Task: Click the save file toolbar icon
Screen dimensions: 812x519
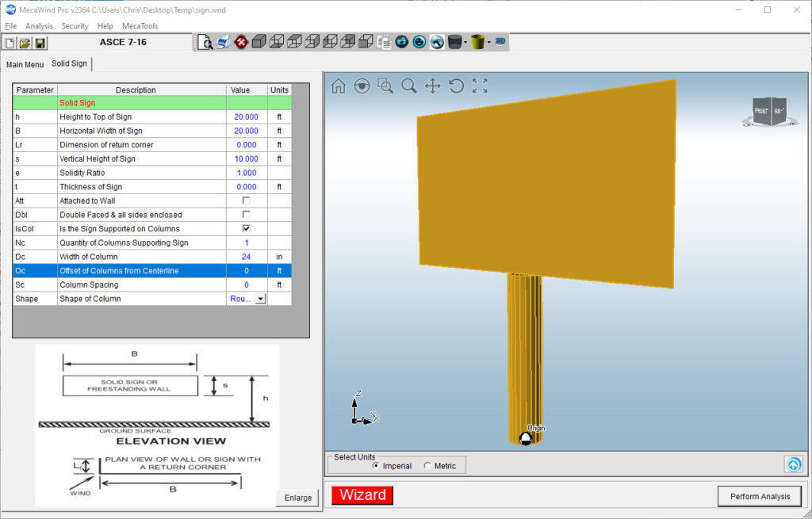Action: coord(40,43)
